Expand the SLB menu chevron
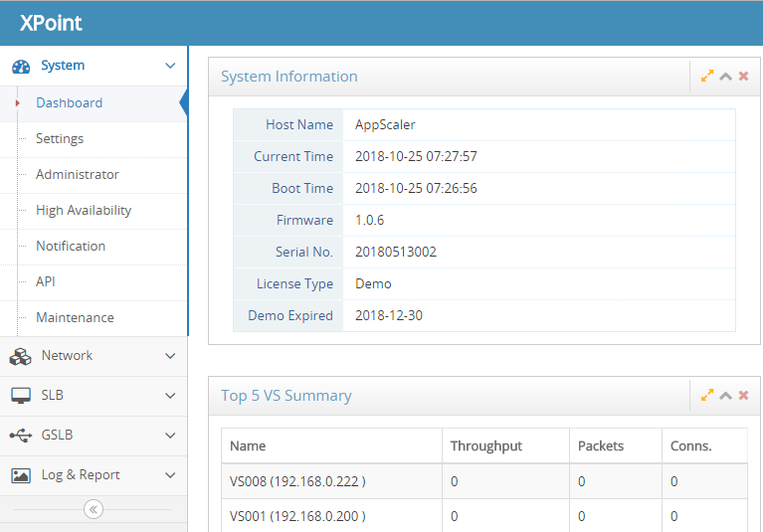 (170, 396)
